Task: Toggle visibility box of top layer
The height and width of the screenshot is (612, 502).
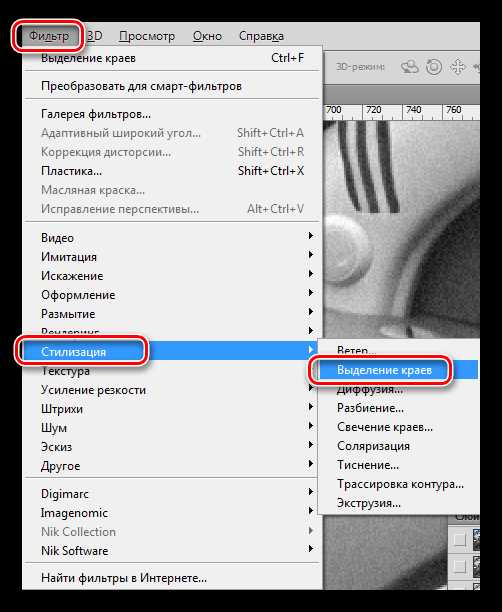Action: tap(460, 539)
